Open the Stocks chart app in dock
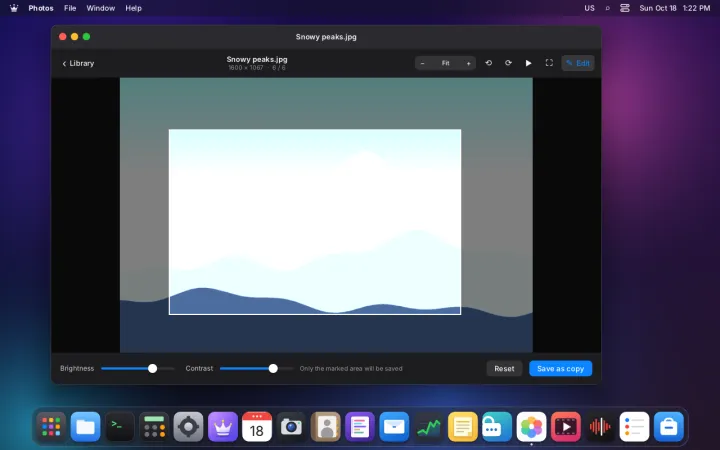Image resolution: width=720 pixels, height=450 pixels. tap(428, 427)
